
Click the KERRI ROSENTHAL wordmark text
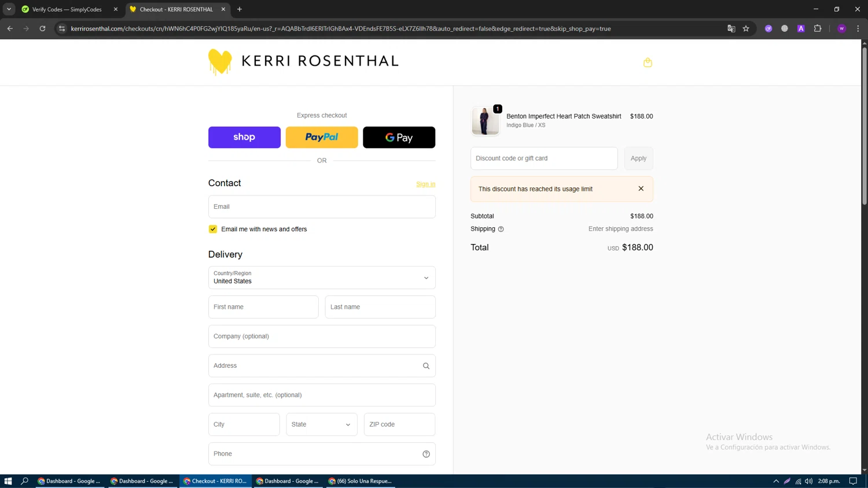point(320,61)
